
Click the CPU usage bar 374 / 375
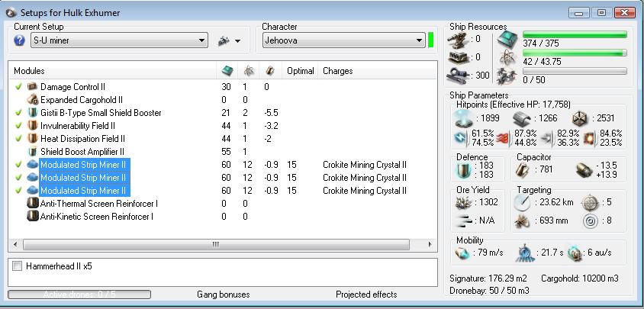click(x=575, y=34)
